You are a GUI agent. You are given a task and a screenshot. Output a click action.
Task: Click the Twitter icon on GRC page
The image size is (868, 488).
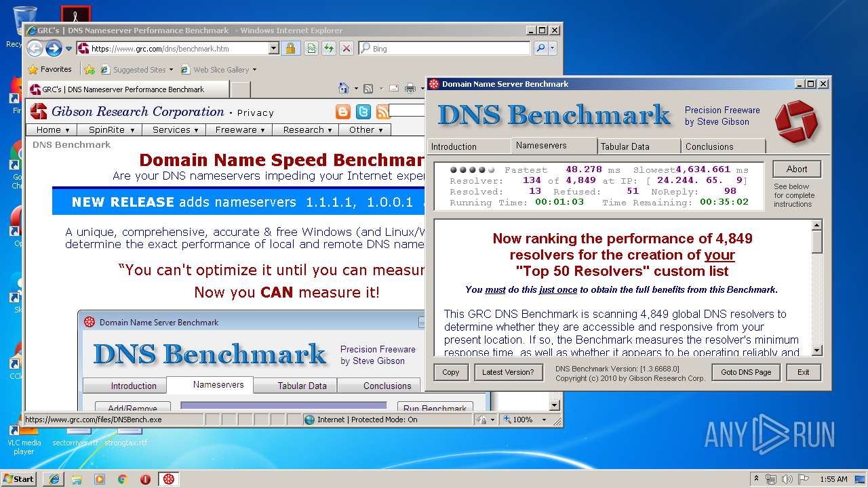(363, 112)
